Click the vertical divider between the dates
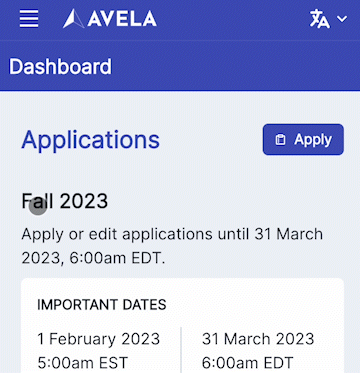This screenshot has height=373, width=360. 181,350
